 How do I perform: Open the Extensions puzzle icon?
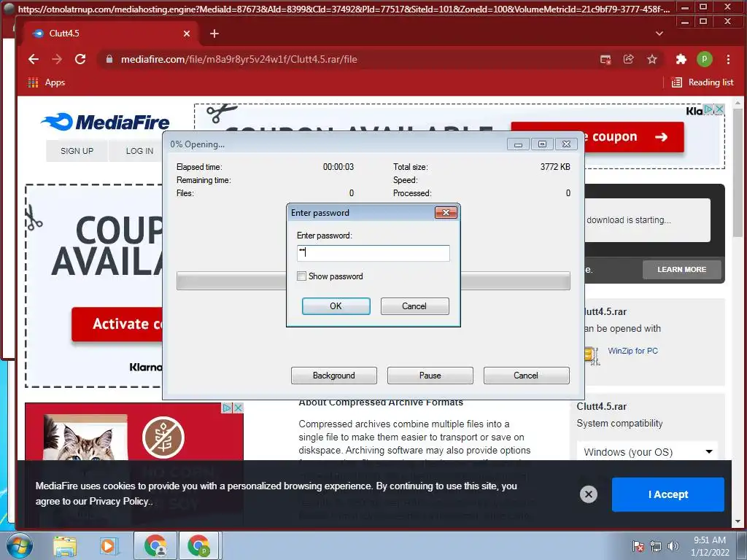[x=681, y=60]
